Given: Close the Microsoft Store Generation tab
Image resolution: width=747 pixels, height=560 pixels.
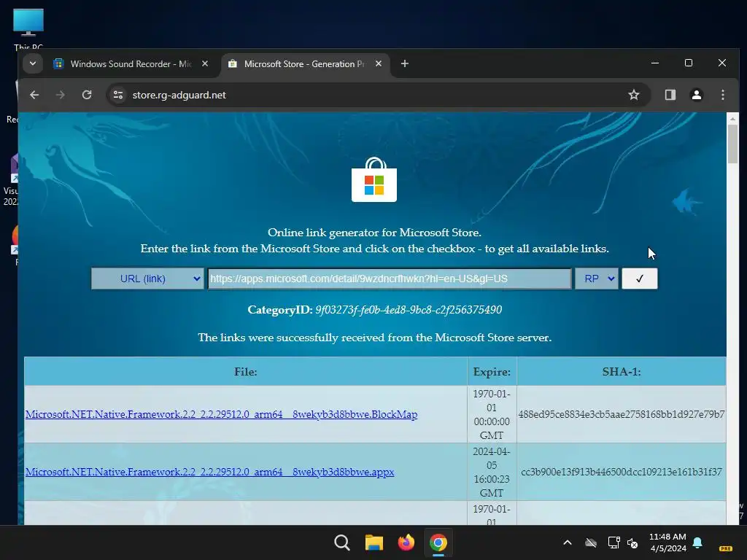Looking at the screenshot, I should [379, 63].
